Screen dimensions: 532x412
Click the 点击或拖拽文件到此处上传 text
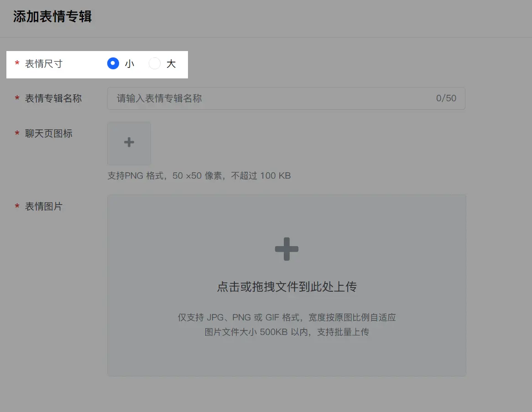pos(287,287)
